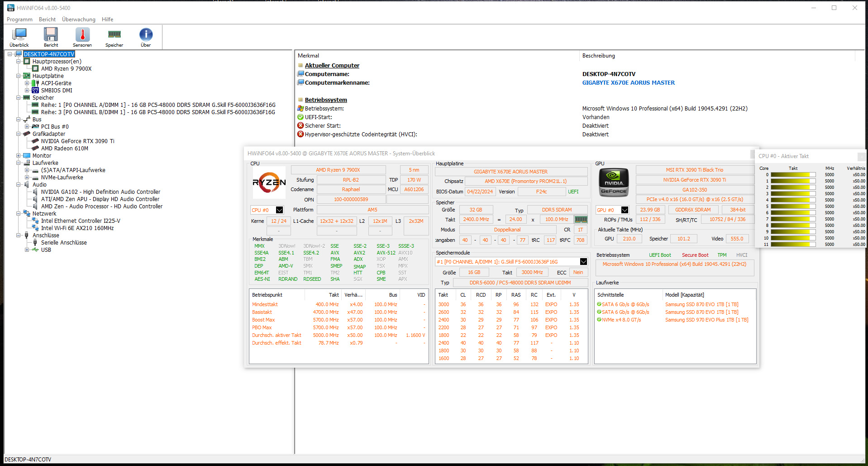This screenshot has width=868, height=466.
Task: Click the HWiNFO64 title bar app icon
Action: (10, 8)
